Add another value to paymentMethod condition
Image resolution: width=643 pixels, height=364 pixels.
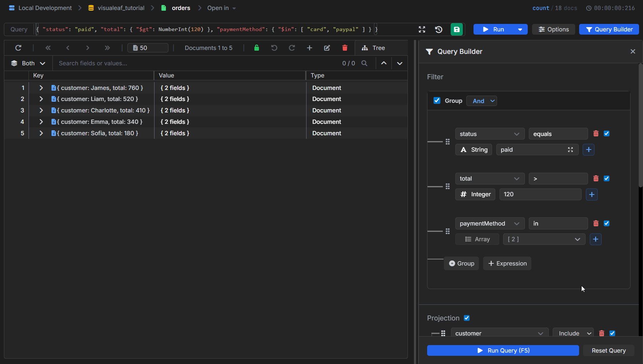[596, 239]
